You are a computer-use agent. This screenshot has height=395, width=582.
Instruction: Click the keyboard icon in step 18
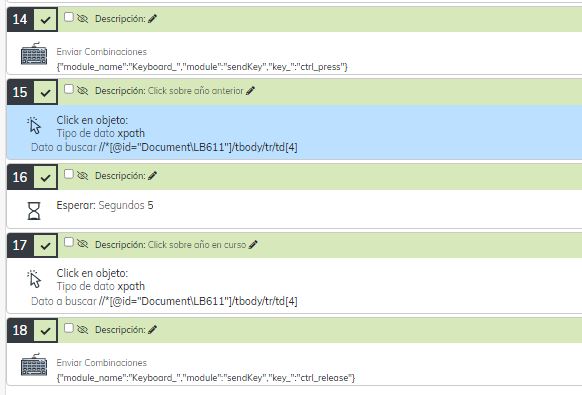[x=34, y=365]
